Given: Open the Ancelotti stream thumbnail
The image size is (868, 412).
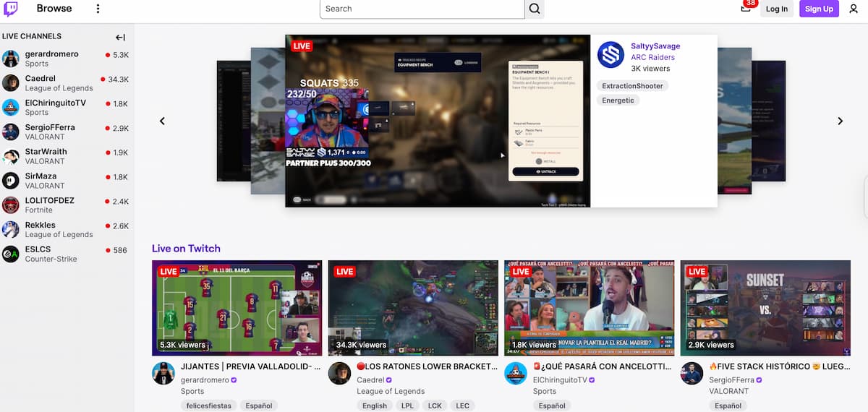Looking at the screenshot, I should pyautogui.click(x=589, y=308).
